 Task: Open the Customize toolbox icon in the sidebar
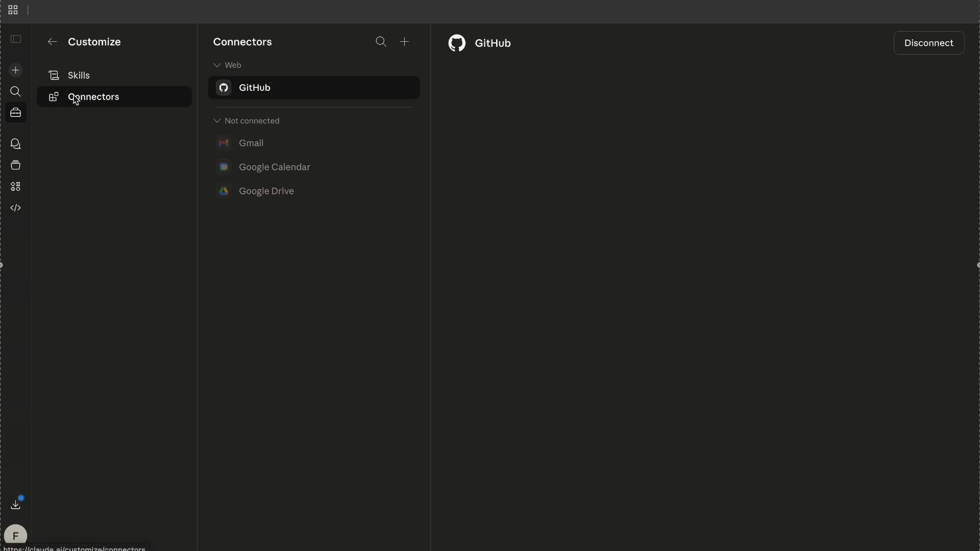pyautogui.click(x=16, y=113)
